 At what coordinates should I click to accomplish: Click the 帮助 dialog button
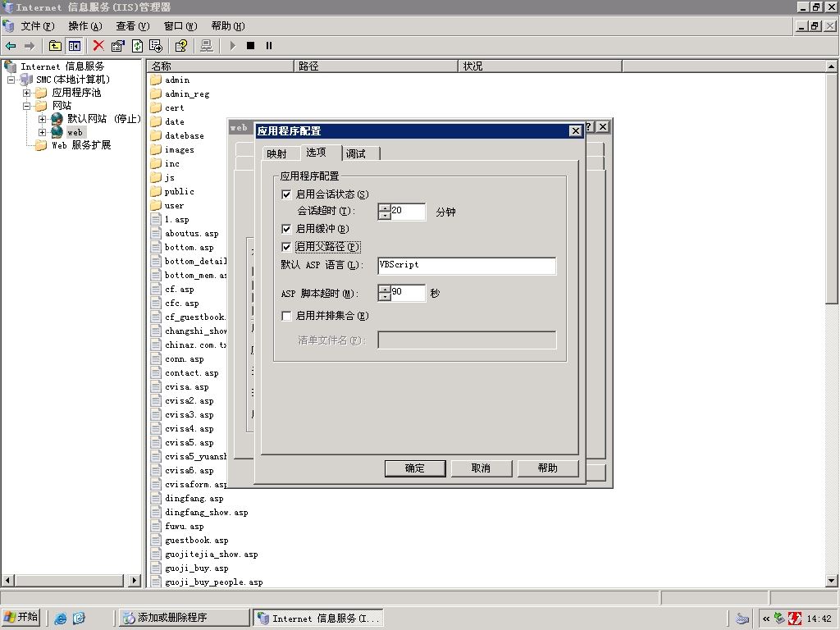[x=547, y=468]
